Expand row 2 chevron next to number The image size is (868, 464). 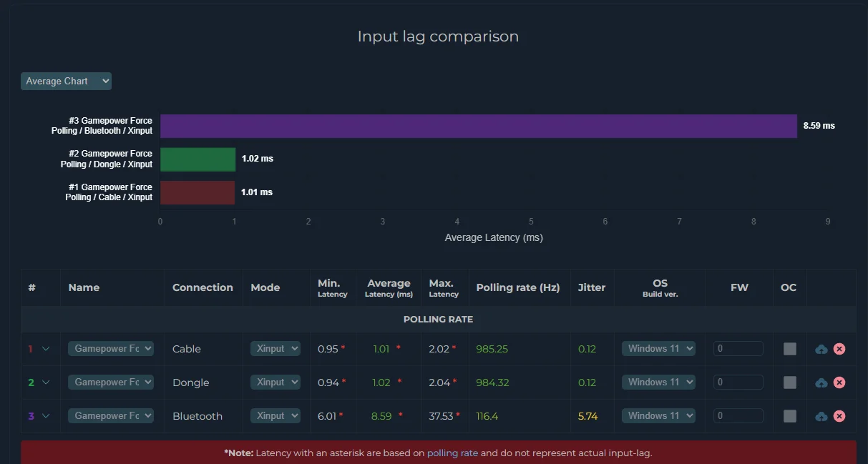pyautogui.click(x=46, y=382)
